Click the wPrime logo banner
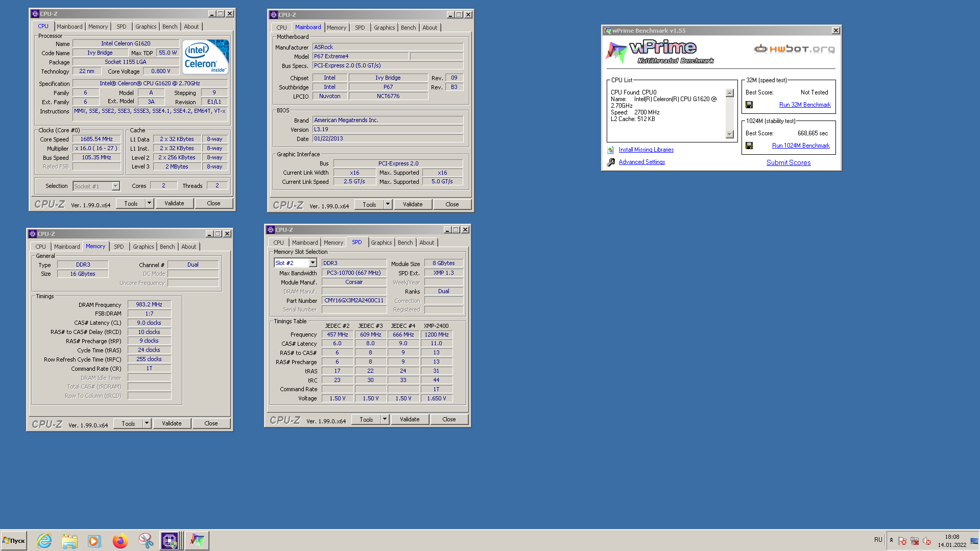 coord(659,52)
